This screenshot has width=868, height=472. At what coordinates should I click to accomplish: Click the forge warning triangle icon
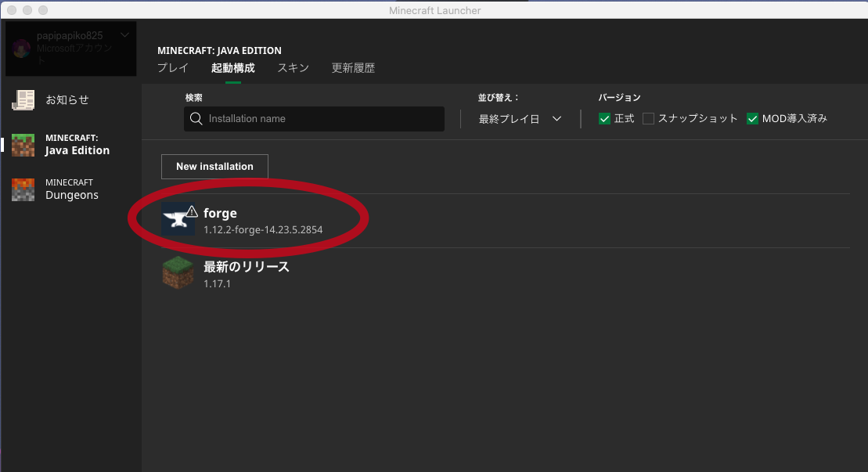[192, 211]
